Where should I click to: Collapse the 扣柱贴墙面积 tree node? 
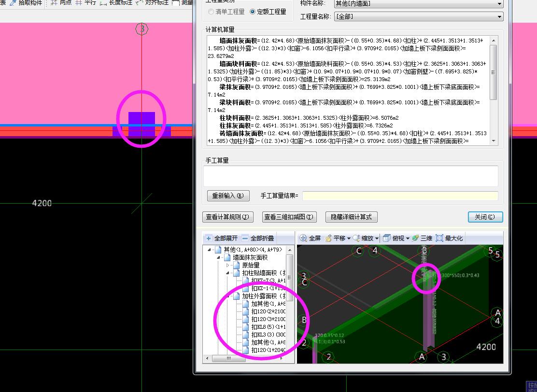point(227,273)
